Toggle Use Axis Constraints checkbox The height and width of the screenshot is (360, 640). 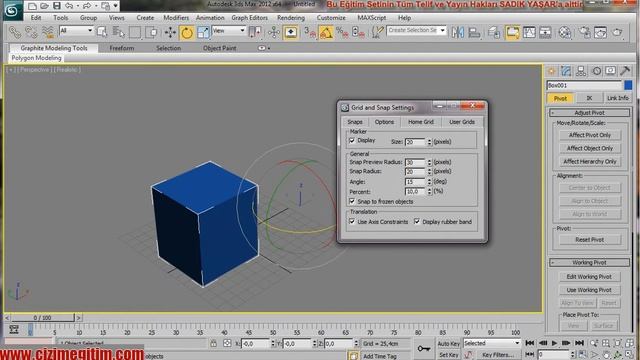coord(352,222)
